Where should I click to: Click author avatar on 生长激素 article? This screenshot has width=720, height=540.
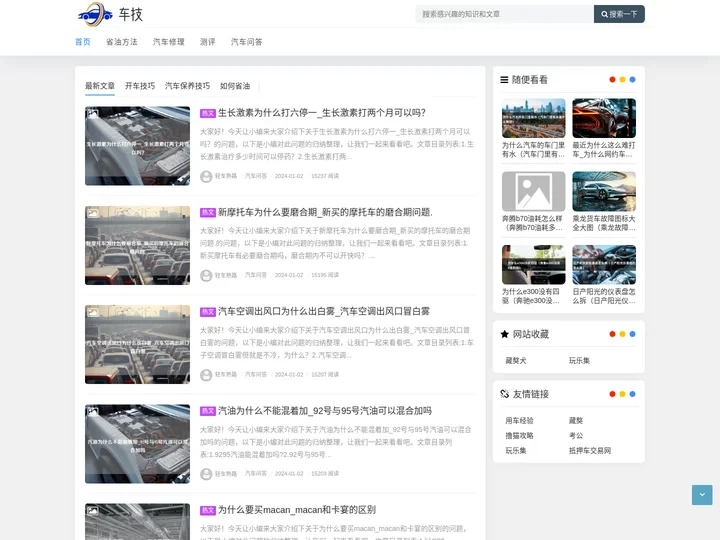[x=206, y=176]
